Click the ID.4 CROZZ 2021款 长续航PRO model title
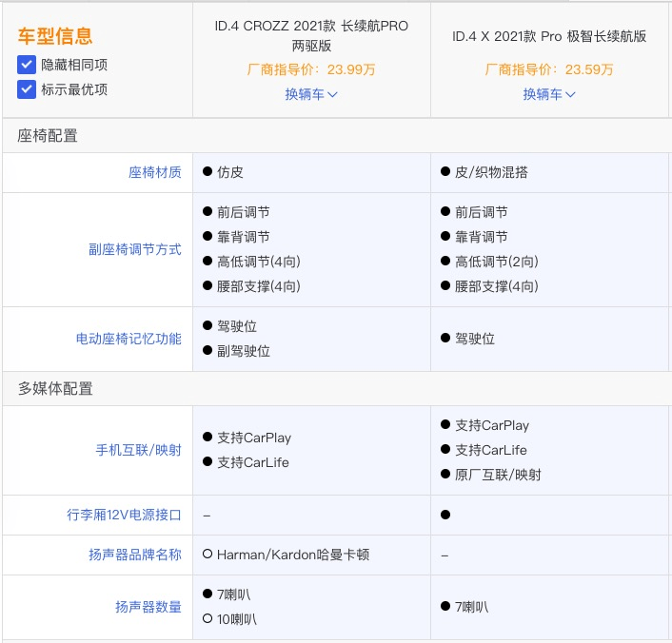 [x=311, y=35]
